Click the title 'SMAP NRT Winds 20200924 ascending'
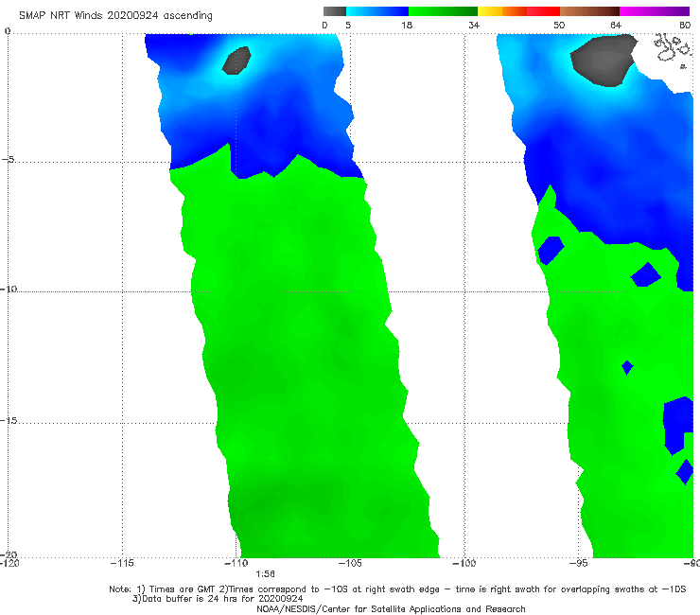Image resolution: width=700 pixels, height=615 pixels. click(x=115, y=16)
